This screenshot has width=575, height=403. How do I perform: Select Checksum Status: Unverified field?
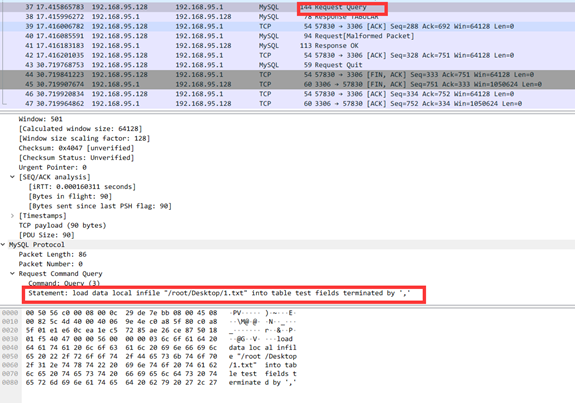(x=76, y=158)
